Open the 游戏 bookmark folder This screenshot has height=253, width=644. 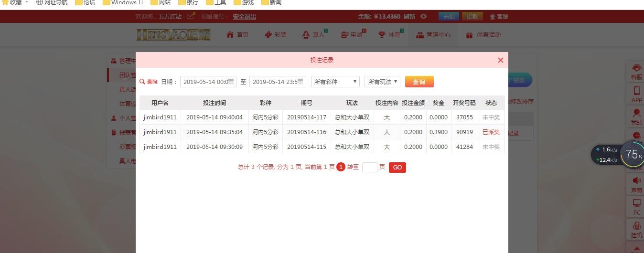tap(244, 2)
